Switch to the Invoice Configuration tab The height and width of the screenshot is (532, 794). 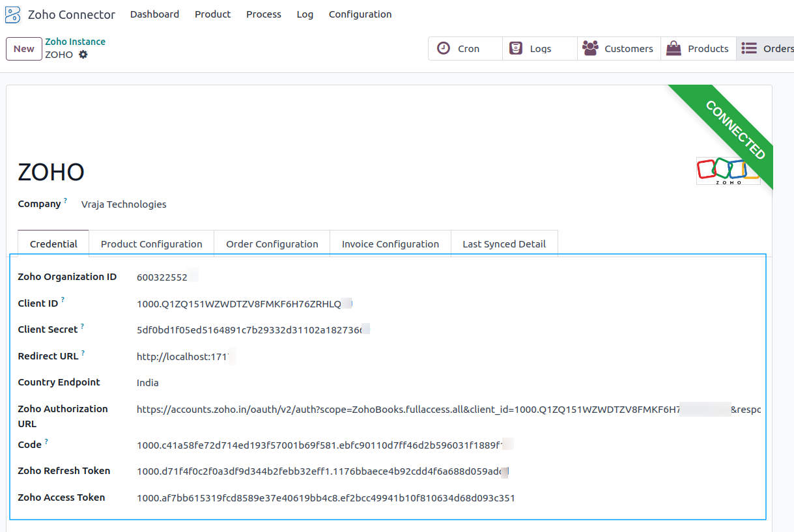pyautogui.click(x=390, y=244)
